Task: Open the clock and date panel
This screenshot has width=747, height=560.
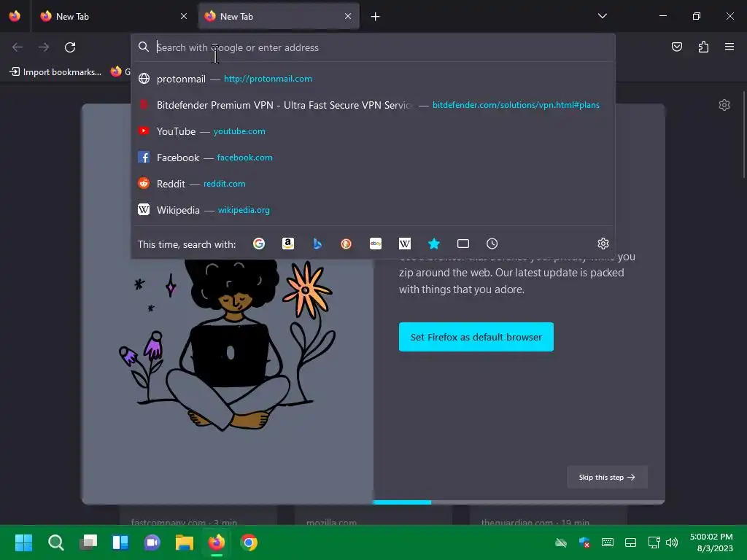Action: [711, 542]
